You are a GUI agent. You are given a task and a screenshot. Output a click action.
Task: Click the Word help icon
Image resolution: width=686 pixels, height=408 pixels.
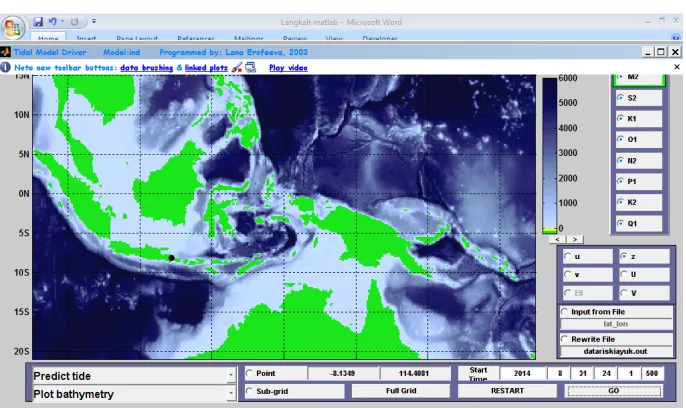click(x=676, y=38)
